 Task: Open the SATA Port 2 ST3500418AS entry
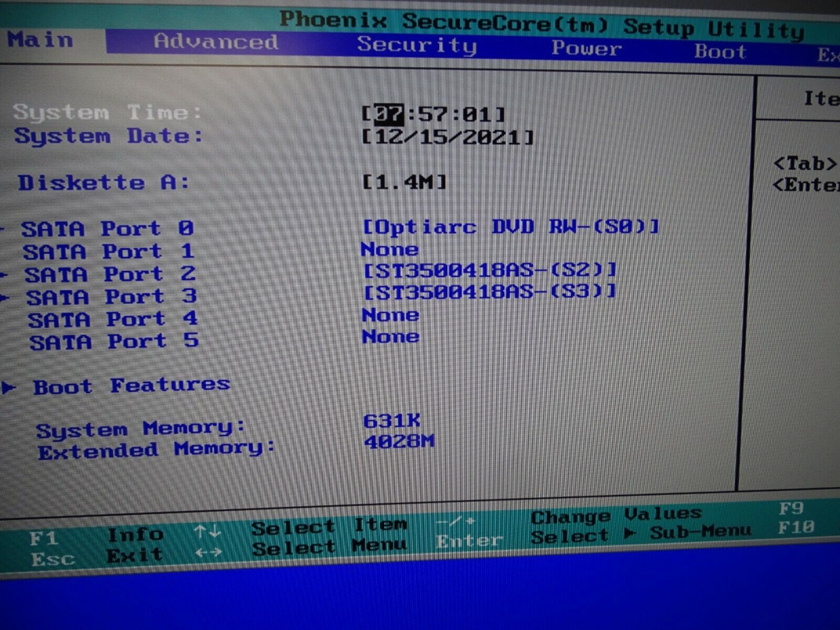coord(489,270)
